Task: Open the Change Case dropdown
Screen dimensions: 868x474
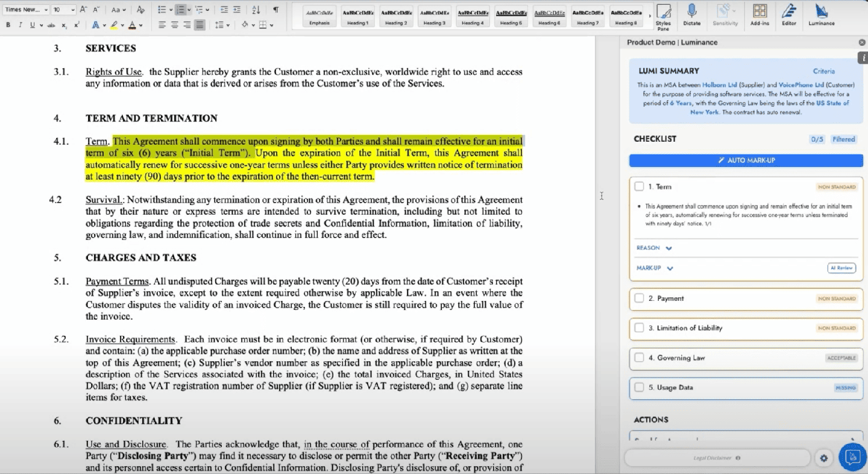Action: [119, 10]
